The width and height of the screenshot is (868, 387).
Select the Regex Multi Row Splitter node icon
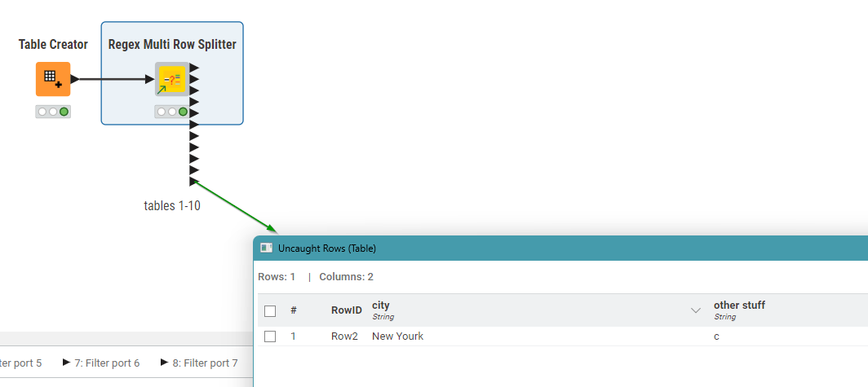click(171, 79)
